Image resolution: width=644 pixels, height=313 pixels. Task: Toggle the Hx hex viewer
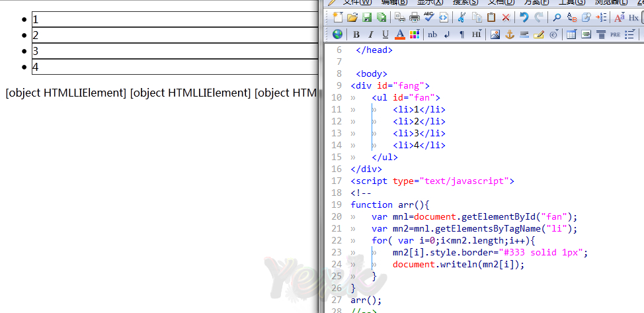633,17
